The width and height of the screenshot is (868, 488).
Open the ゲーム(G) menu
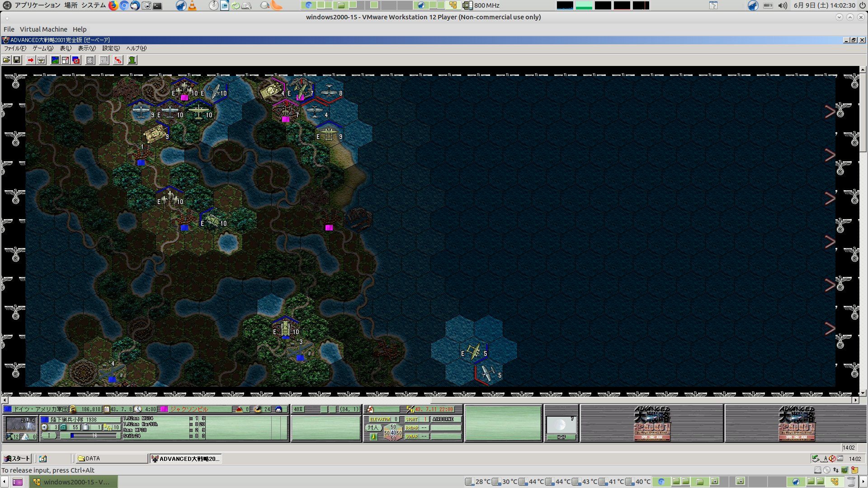[42, 48]
